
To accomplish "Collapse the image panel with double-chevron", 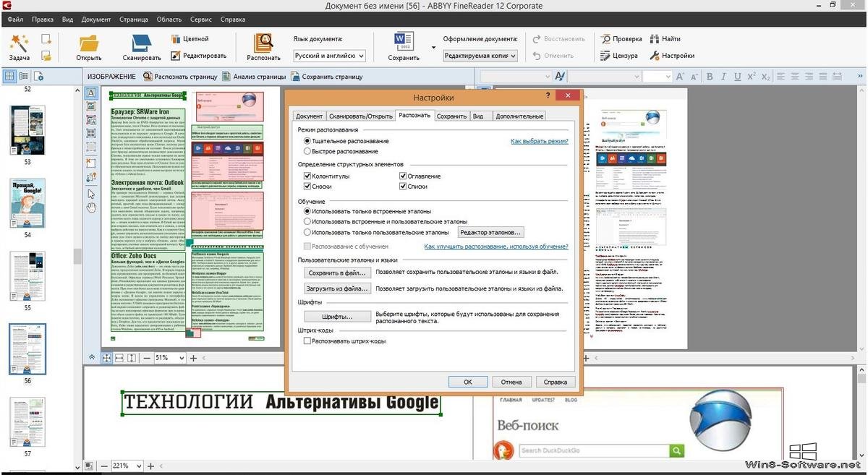I will point(92,358).
